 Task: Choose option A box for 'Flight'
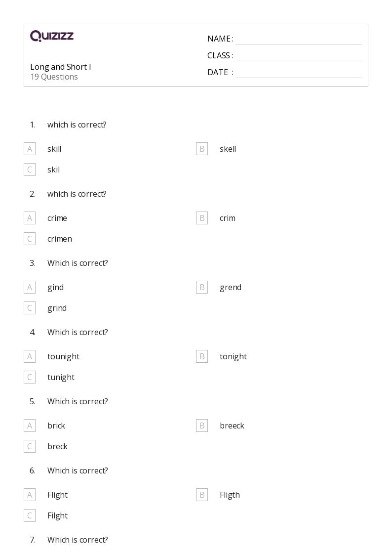pos(30,495)
